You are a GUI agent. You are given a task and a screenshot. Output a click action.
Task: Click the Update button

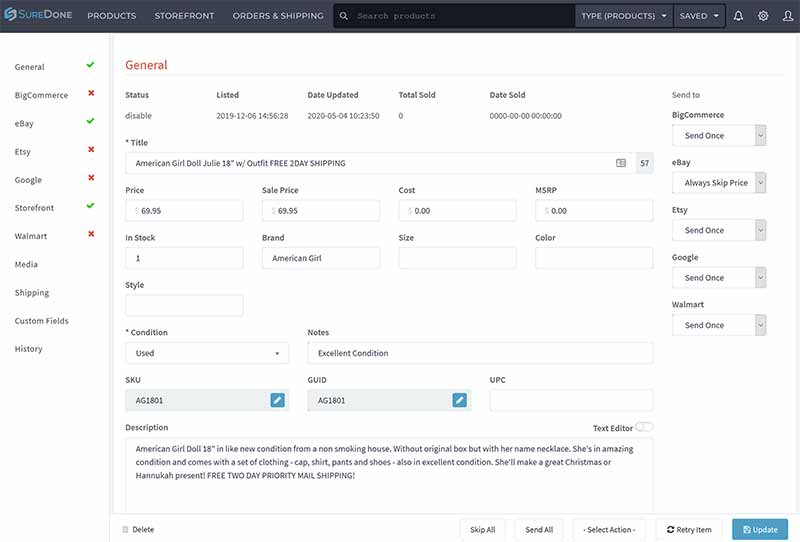coord(760,530)
